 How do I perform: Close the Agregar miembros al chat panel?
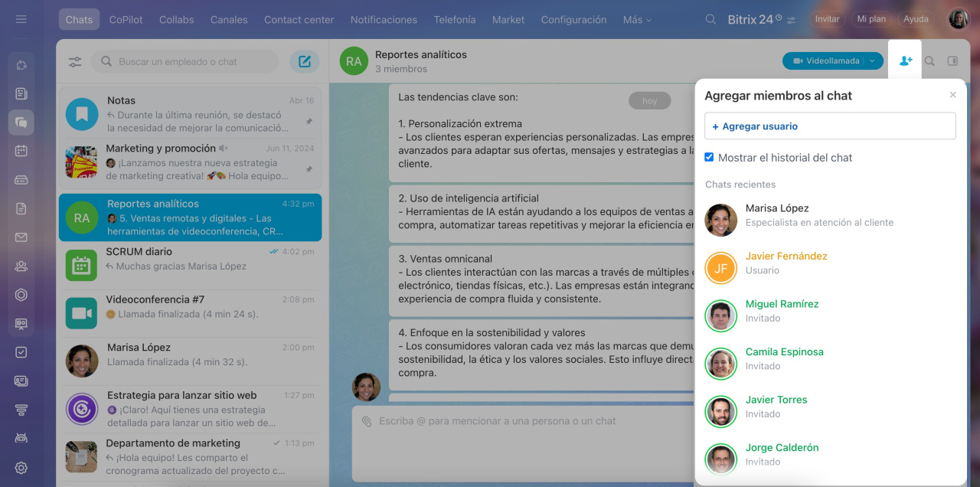coord(952,95)
